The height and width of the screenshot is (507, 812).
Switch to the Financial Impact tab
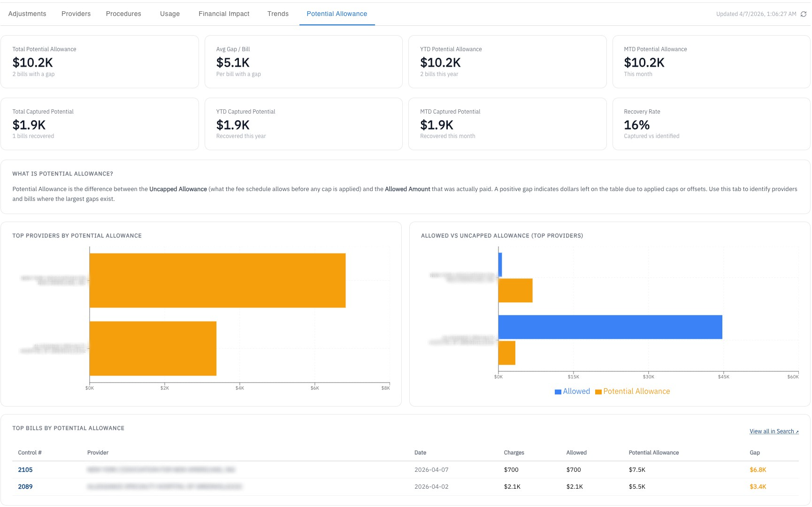tap(224, 14)
